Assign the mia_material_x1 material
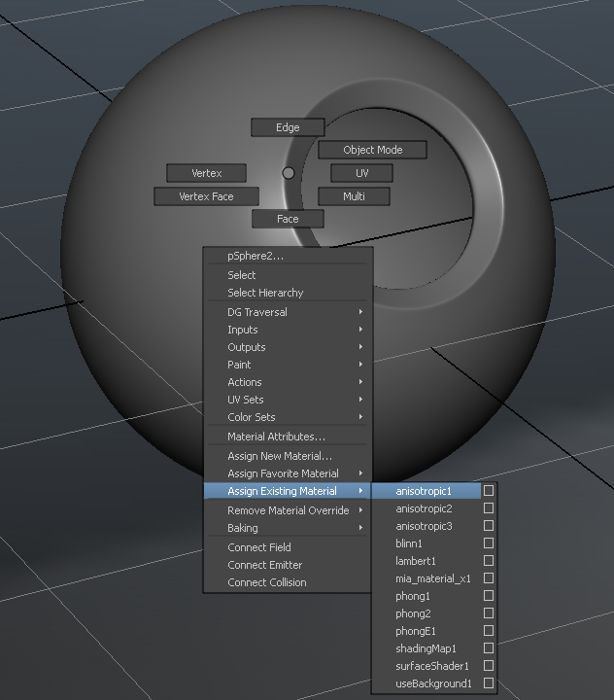Viewport: 614px width, 700px height. 426,578
